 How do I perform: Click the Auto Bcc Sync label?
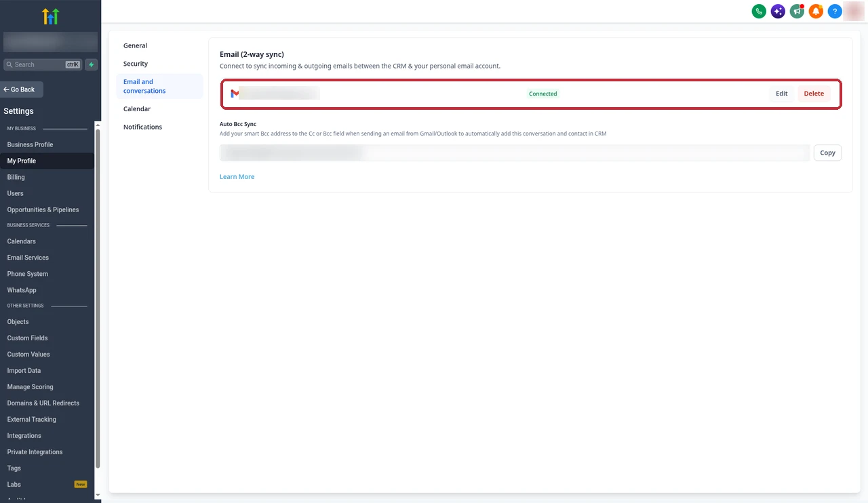point(238,124)
